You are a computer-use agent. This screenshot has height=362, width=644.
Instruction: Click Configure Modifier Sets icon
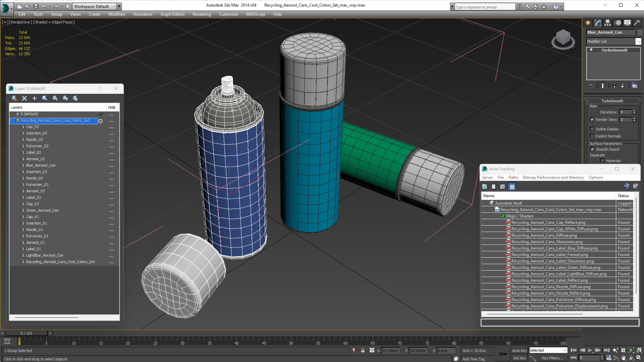pyautogui.click(x=635, y=86)
